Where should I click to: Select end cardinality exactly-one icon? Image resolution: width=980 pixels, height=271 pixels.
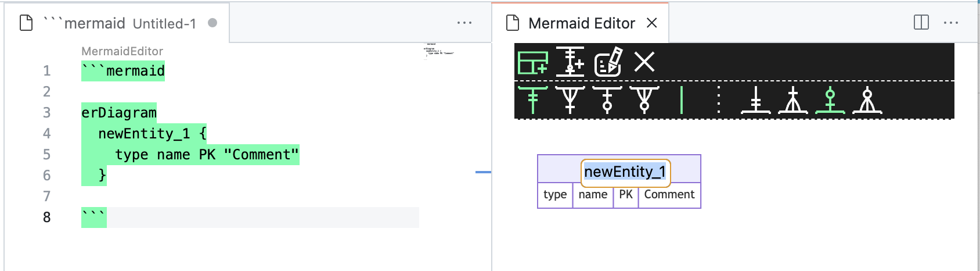(756, 99)
